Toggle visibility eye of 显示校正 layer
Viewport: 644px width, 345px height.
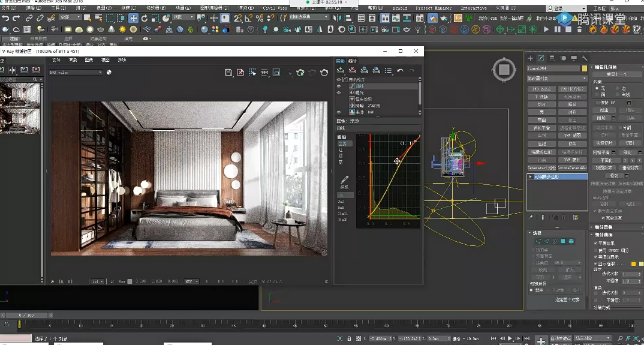pos(339,80)
